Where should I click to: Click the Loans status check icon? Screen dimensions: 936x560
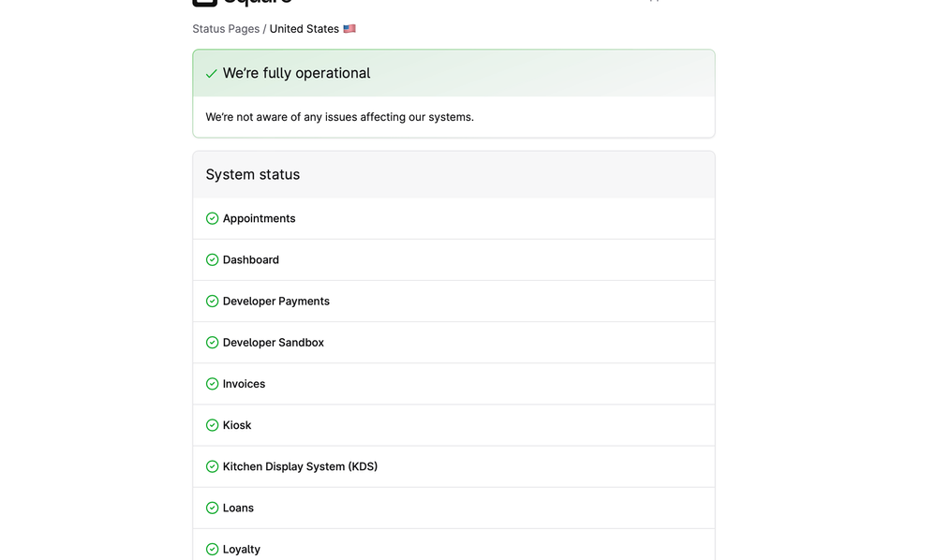coord(213,508)
